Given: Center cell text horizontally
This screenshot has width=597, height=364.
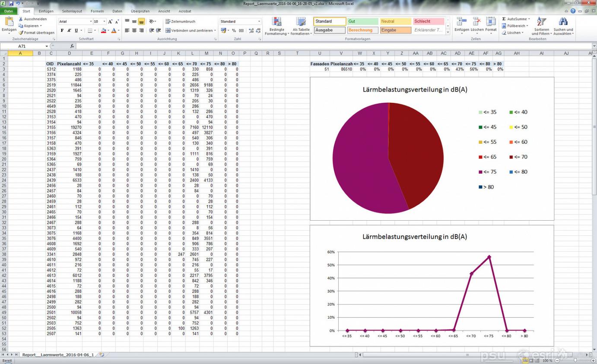Looking at the screenshot, I should (x=134, y=31).
